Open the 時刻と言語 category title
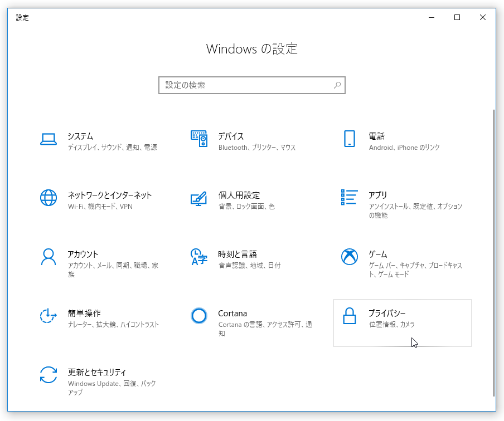The width and height of the screenshot is (504, 421). coord(238,254)
